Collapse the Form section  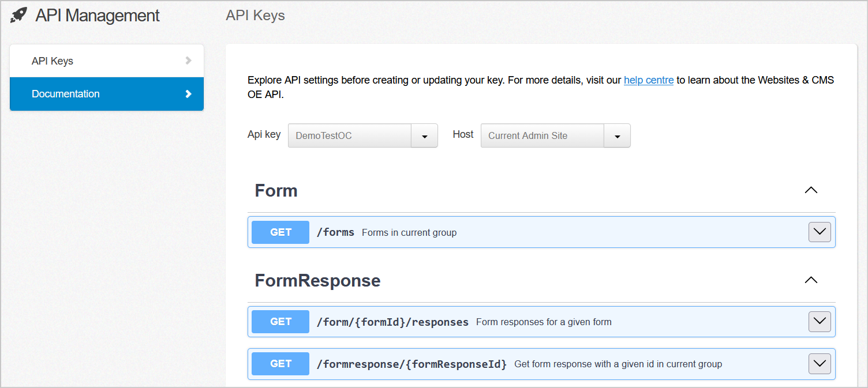pyautogui.click(x=811, y=190)
